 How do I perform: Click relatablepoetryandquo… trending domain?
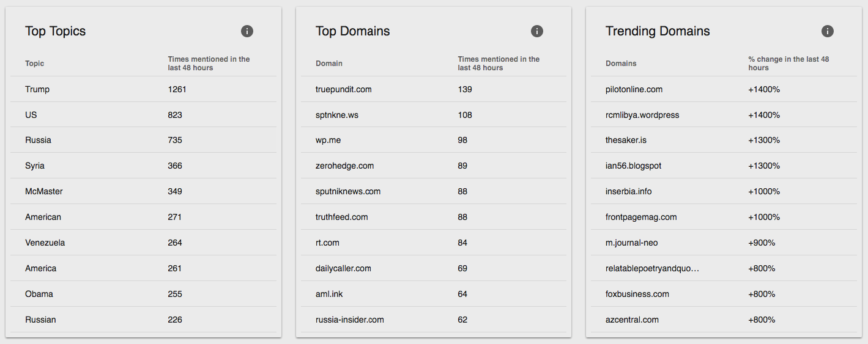pos(652,268)
